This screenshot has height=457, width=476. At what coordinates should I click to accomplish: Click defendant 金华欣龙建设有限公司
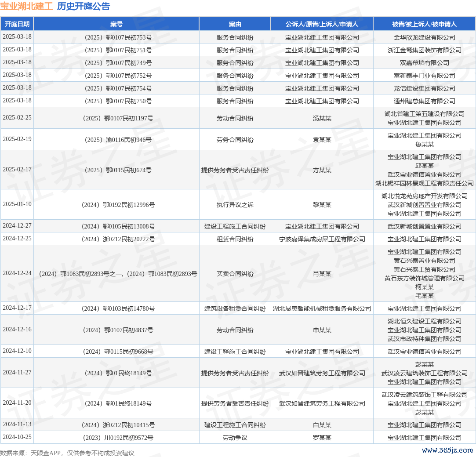click(x=425, y=37)
